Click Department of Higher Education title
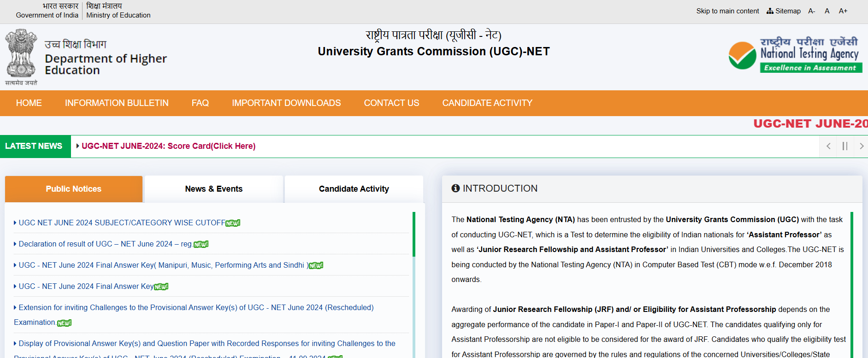868x358 pixels. (x=106, y=65)
